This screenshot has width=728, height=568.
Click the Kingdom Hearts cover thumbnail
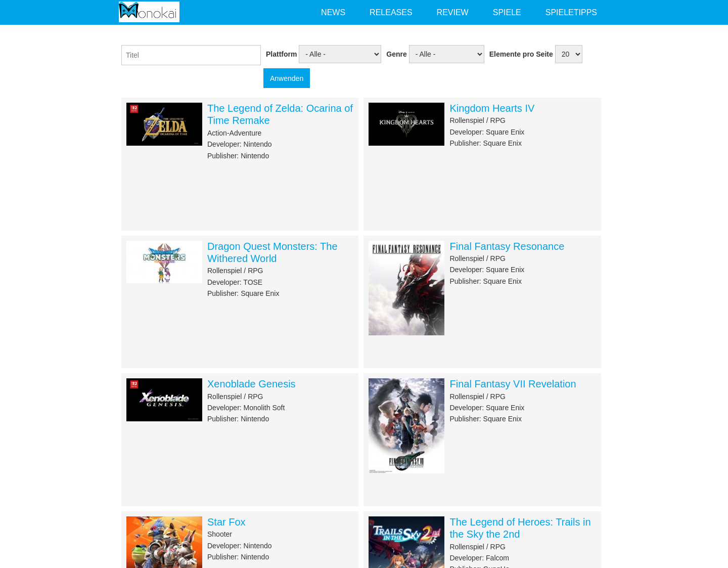tap(406, 124)
